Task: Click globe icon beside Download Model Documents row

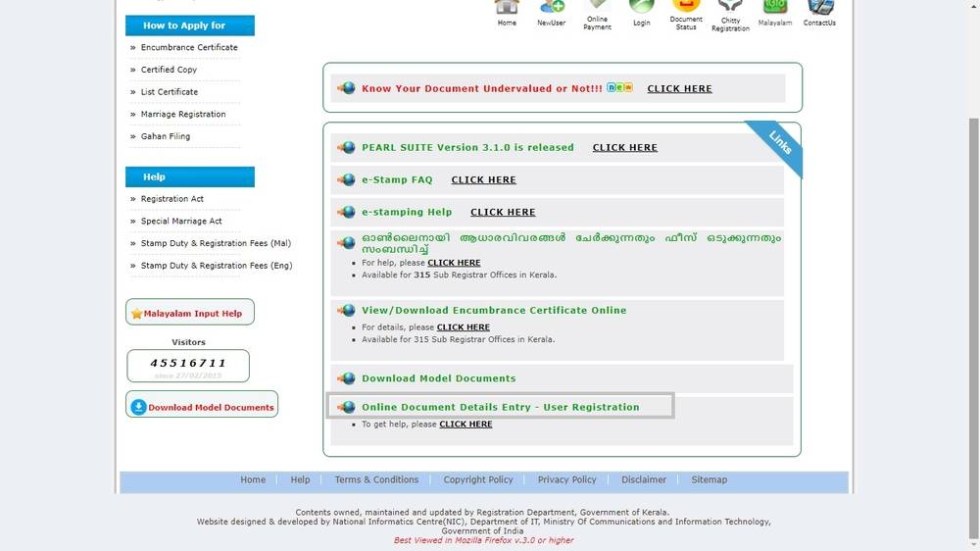Action: point(346,378)
